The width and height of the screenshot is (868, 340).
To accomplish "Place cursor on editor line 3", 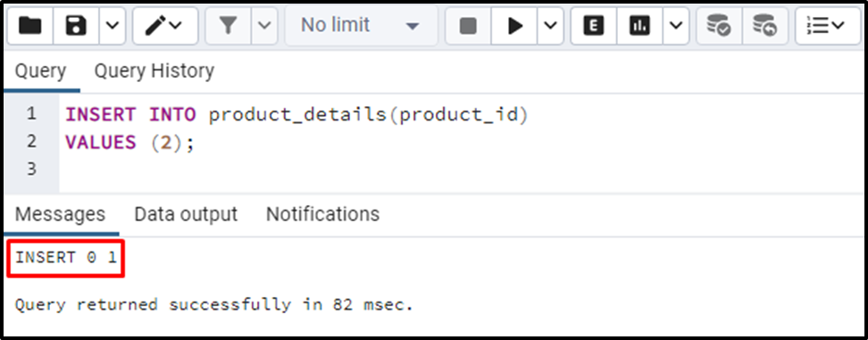I will [462, 169].
